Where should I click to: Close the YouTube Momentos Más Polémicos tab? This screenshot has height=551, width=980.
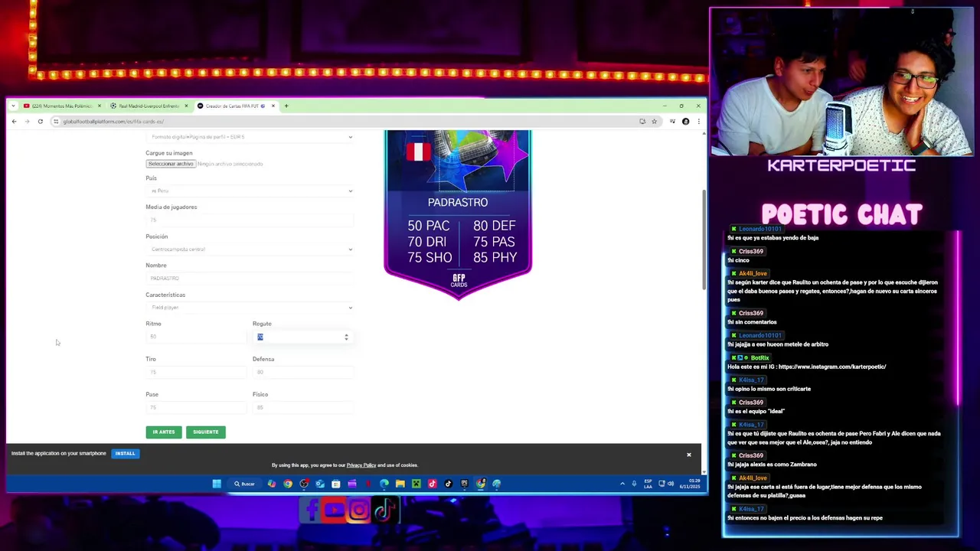[x=99, y=106]
